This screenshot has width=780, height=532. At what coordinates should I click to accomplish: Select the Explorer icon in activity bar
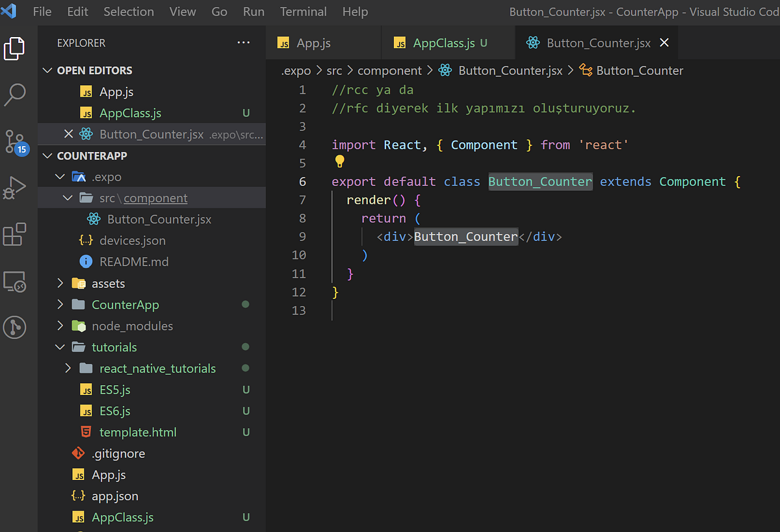[x=16, y=49]
